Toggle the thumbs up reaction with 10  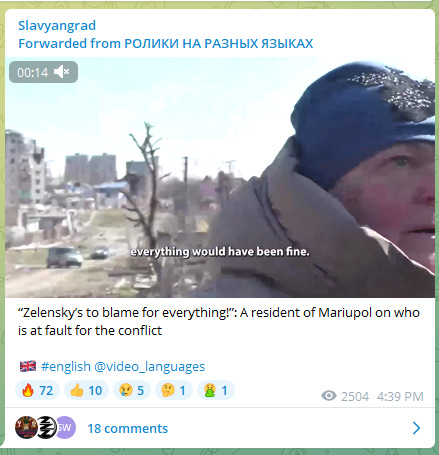[x=86, y=390]
